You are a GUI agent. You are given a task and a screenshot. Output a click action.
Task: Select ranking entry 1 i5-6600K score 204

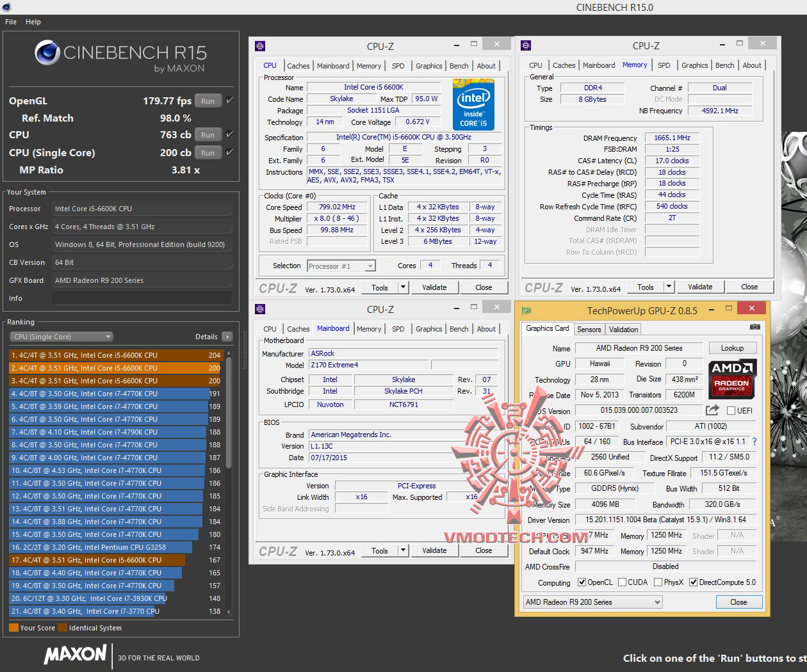coord(115,355)
